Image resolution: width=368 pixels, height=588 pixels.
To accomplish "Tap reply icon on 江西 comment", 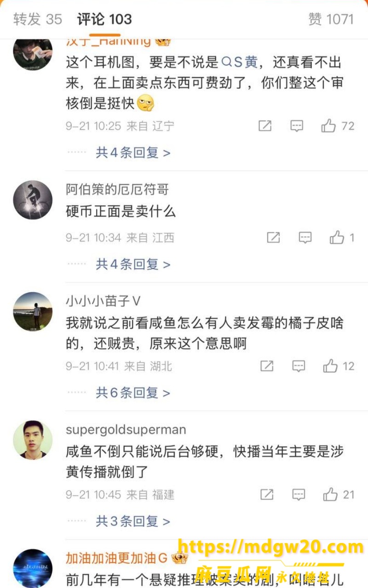I will [305, 237].
